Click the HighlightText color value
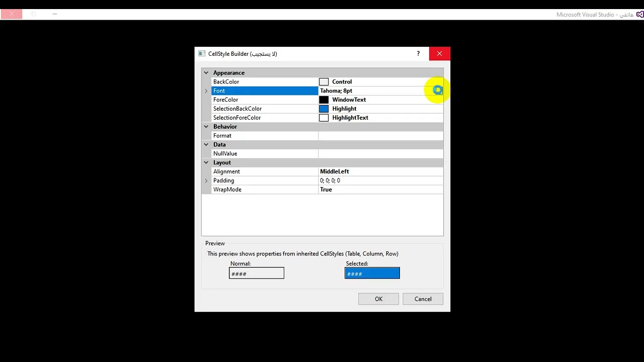644x362 pixels. click(350, 118)
